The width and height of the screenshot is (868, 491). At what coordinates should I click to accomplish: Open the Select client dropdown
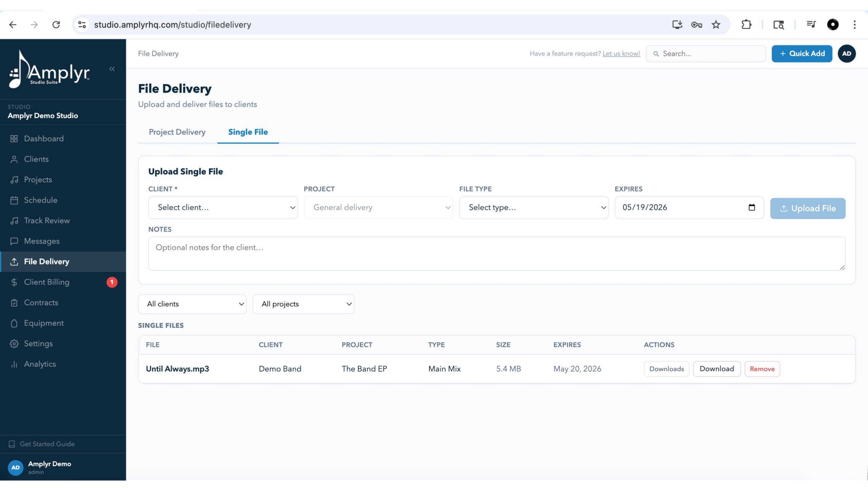point(223,207)
